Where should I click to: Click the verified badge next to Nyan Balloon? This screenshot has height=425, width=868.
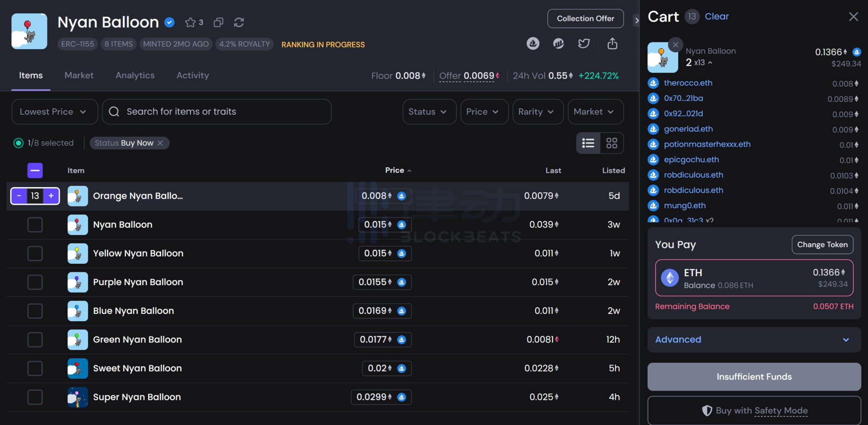tap(169, 22)
